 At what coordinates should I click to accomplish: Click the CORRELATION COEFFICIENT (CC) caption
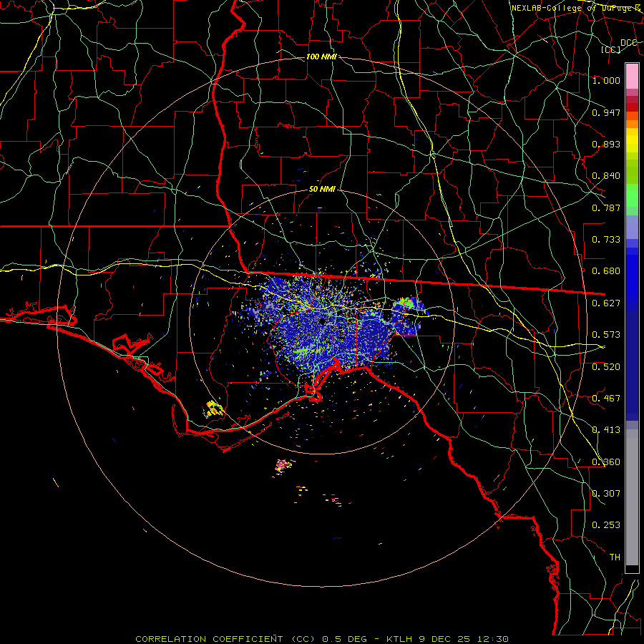point(226,639)
